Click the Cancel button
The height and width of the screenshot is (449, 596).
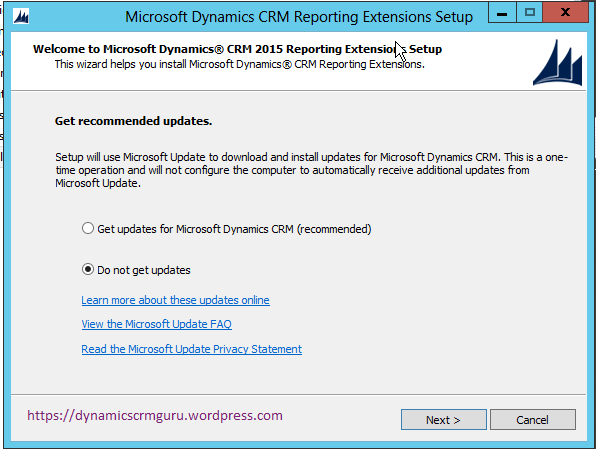(533, 420)
